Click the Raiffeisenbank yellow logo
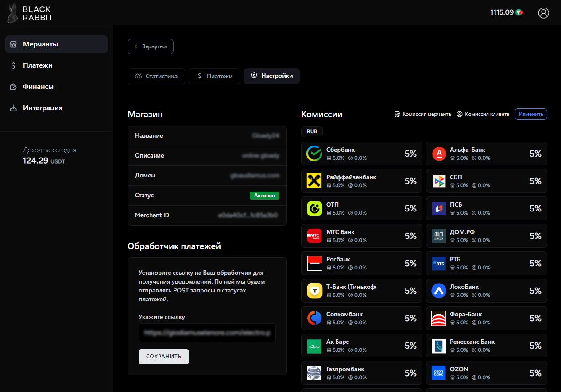 click(314, 181)
